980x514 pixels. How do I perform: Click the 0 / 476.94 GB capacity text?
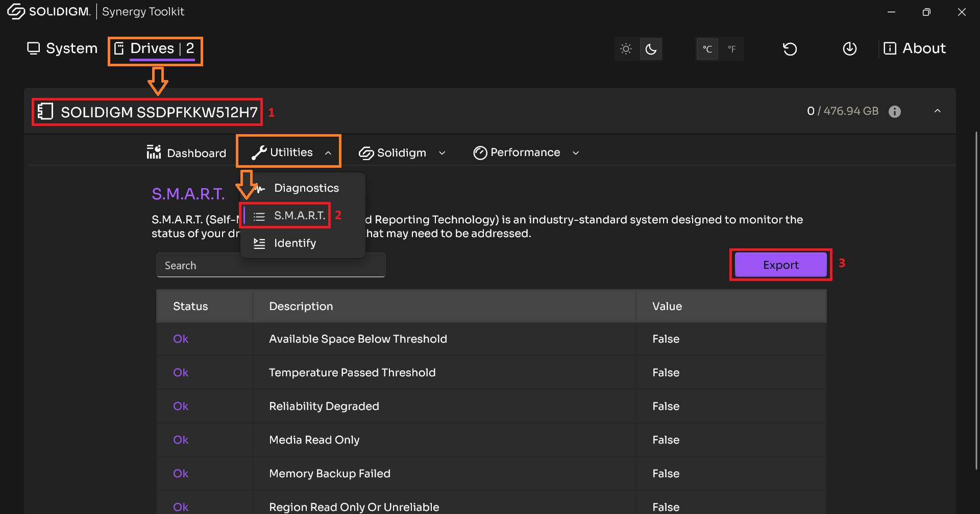coord(843,111)
